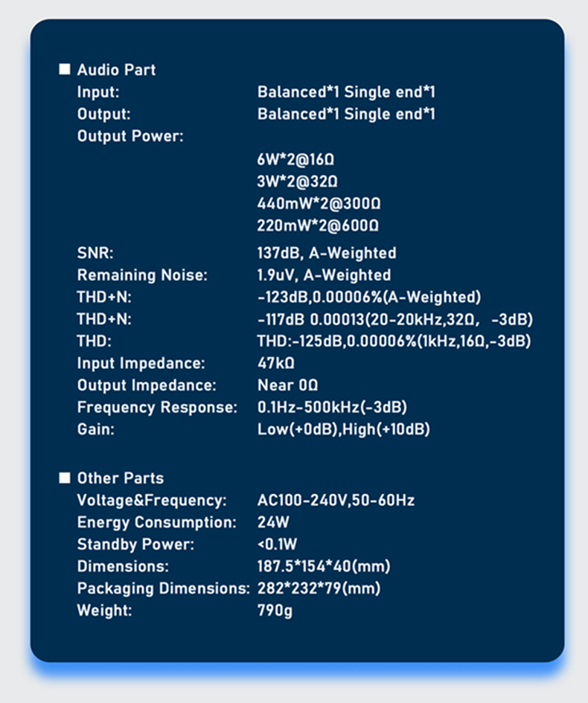Viewport: 588px width, 703px height.
Task: Select the Other Parts heading
Action: pos(120,478)
